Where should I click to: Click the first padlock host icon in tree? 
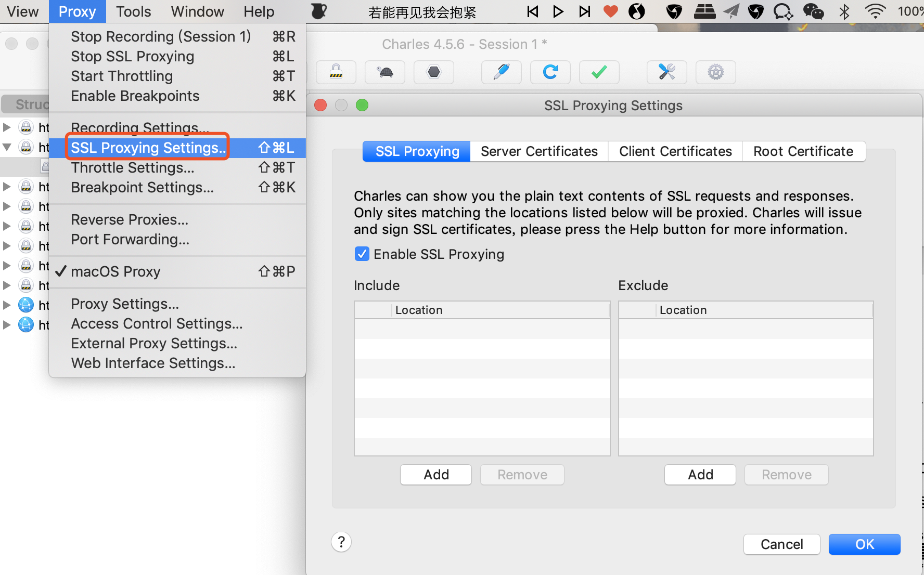(x=26, y=127)
